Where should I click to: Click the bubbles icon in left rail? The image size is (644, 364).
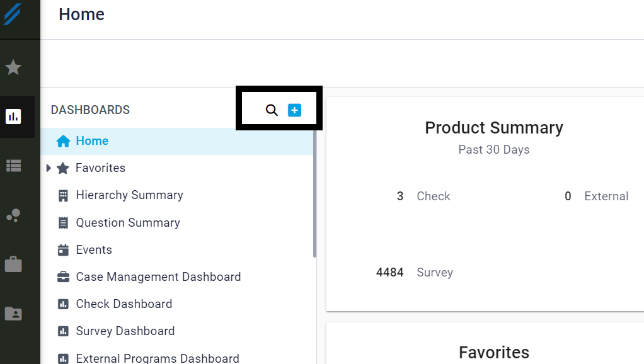13,215
